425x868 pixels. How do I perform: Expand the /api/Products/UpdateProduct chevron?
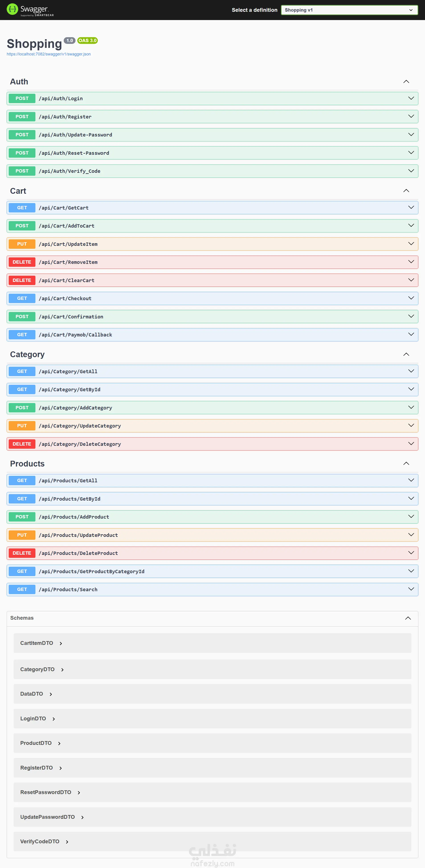pos(411,535)
